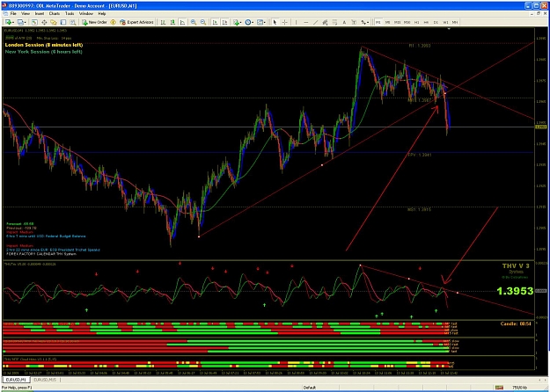
Task: Click the 'London Session' label
Action: (44, 45)
